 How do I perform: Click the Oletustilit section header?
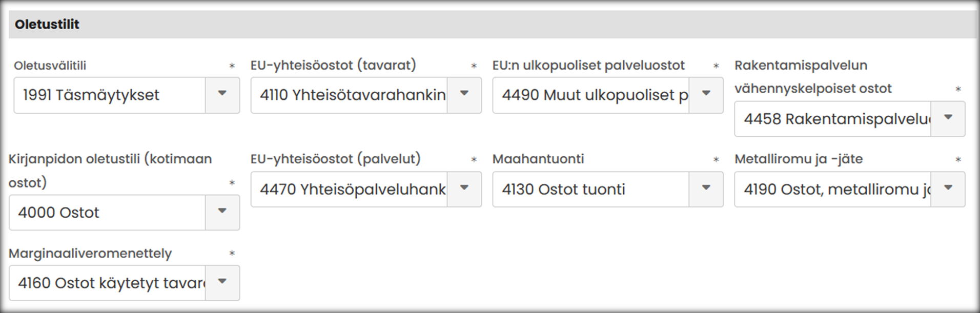[47, 25]
